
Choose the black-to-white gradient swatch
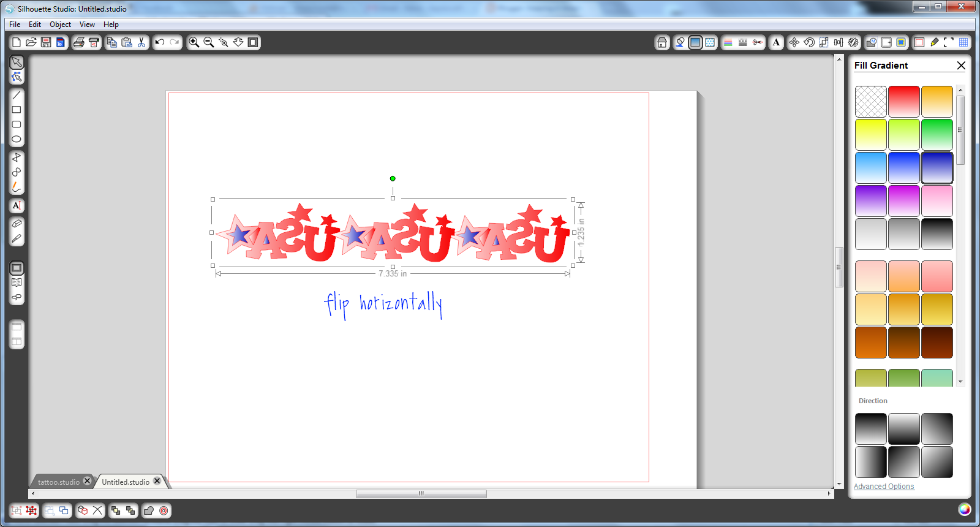[937, 234]
